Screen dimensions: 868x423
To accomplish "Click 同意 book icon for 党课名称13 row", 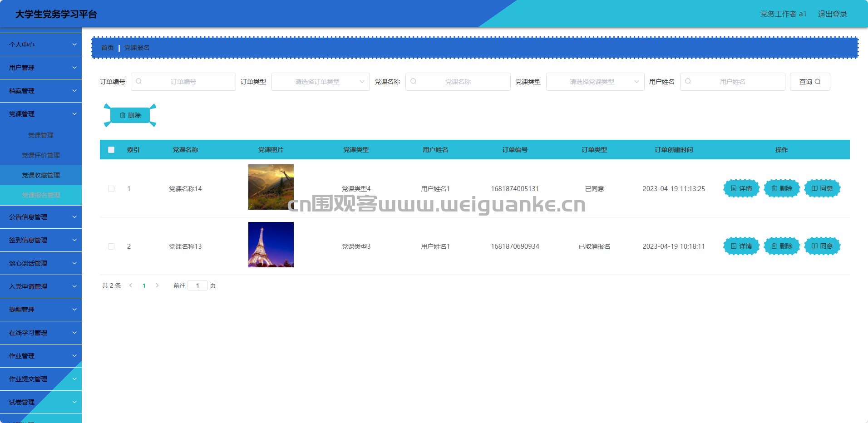I will point(814,246).
